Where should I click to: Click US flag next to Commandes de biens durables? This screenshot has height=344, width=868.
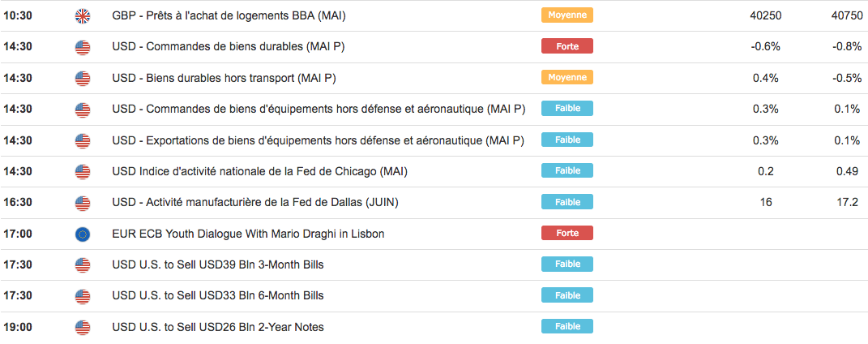[83, 47]
